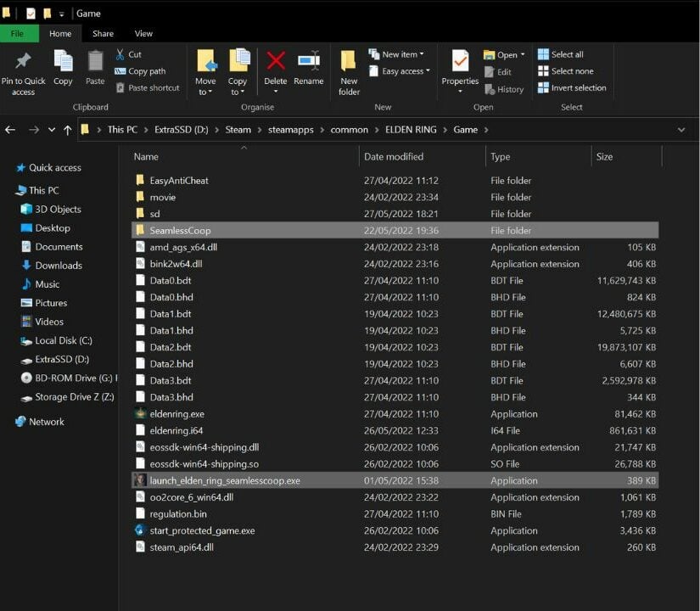Open the Share ribbon tab
The image size is (700, 611).
point(103,34)
